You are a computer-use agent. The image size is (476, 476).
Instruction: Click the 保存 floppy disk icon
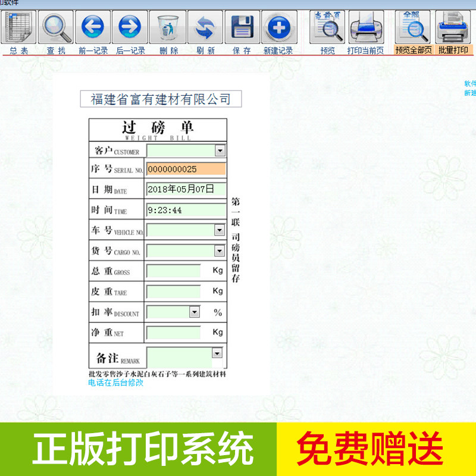point(242,27)
